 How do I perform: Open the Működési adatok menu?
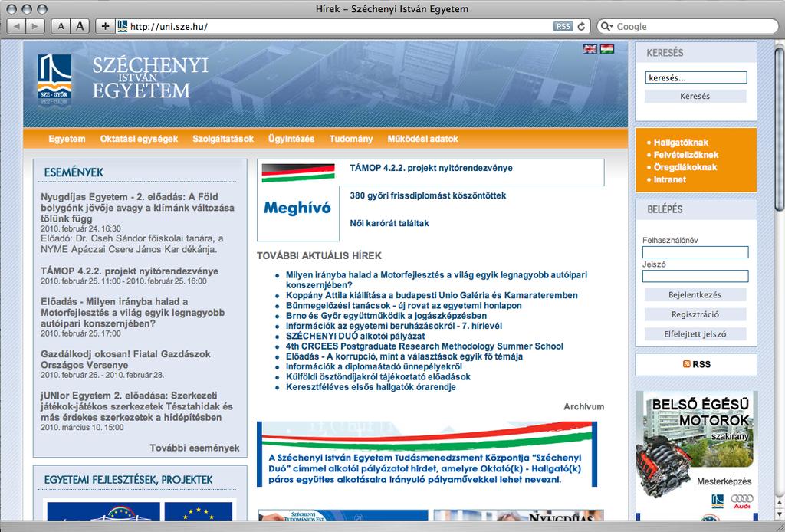[422, 139]
